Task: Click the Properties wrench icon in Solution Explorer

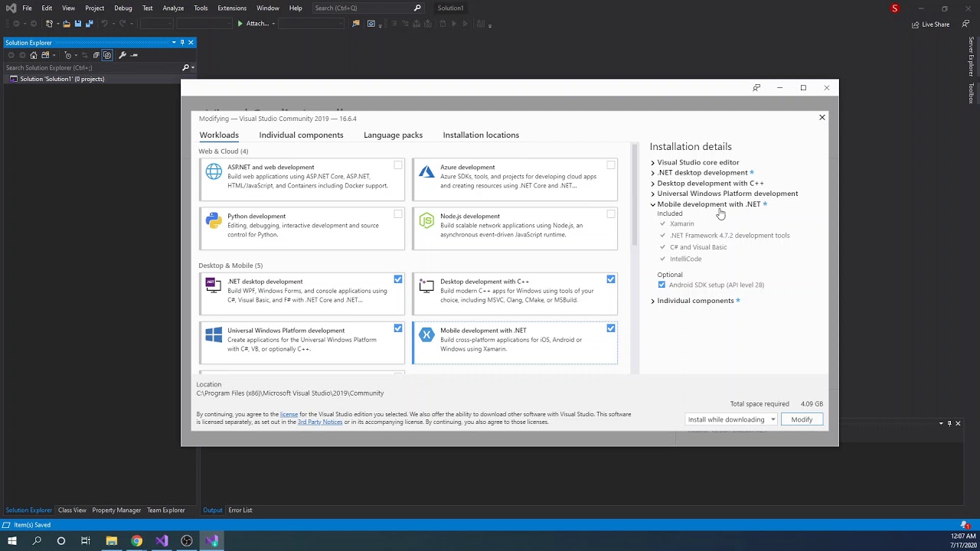Action: pos(122,55)
